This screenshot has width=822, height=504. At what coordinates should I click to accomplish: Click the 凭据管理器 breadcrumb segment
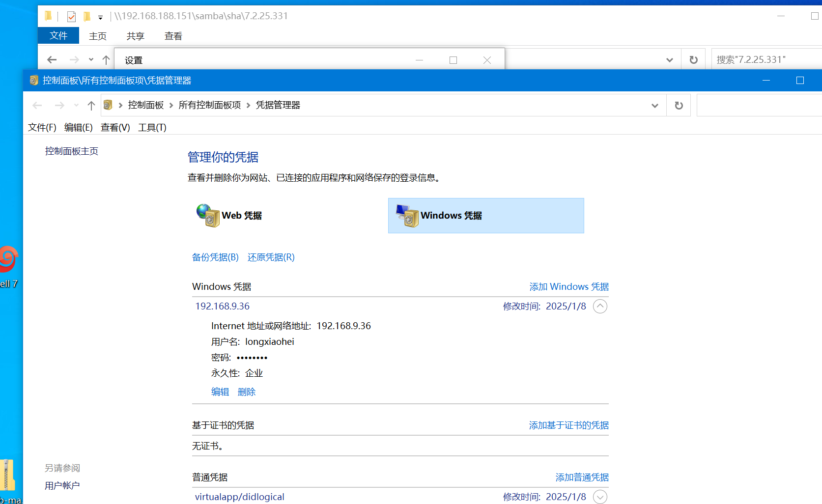278,105
